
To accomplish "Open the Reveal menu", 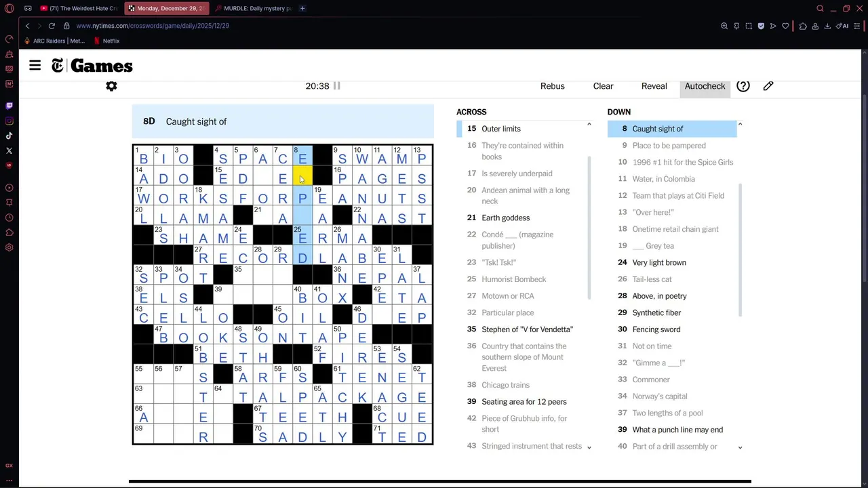I will point(654,86).
